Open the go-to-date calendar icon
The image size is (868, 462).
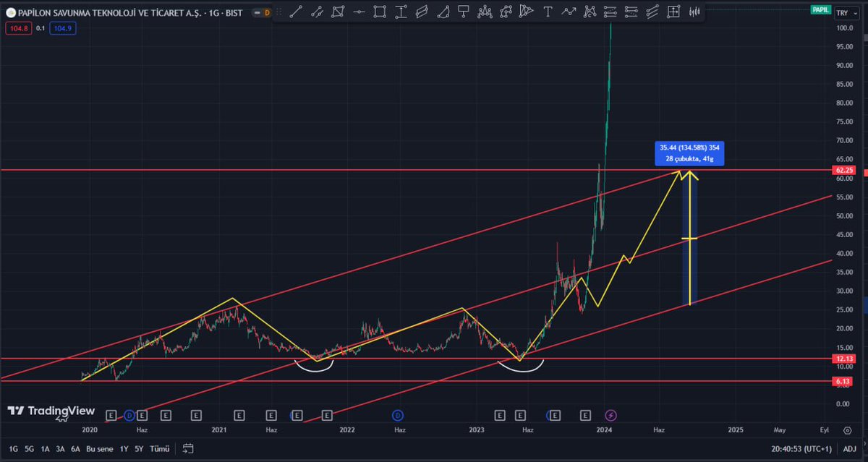pyautogui.click(x=187, y=448)
